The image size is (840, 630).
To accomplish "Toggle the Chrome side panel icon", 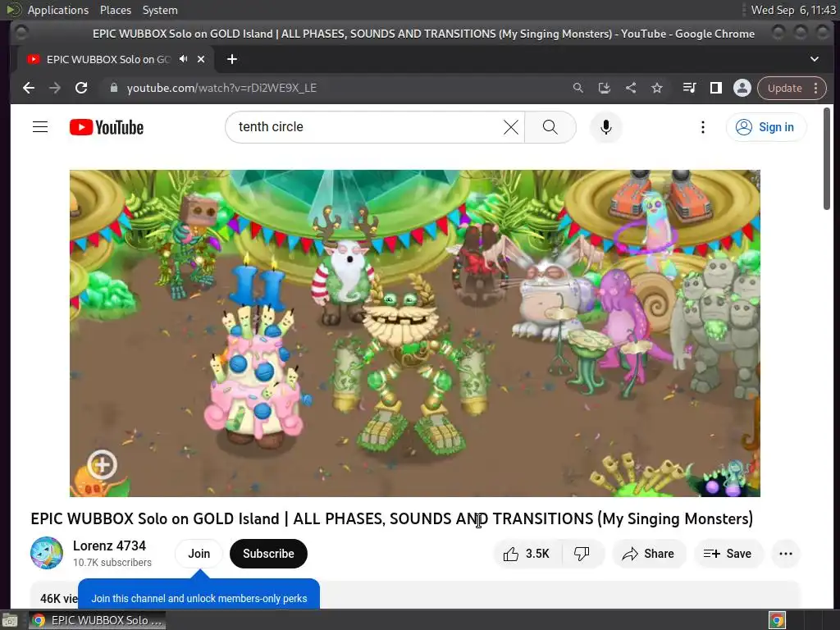I will (x=715, y=88).
